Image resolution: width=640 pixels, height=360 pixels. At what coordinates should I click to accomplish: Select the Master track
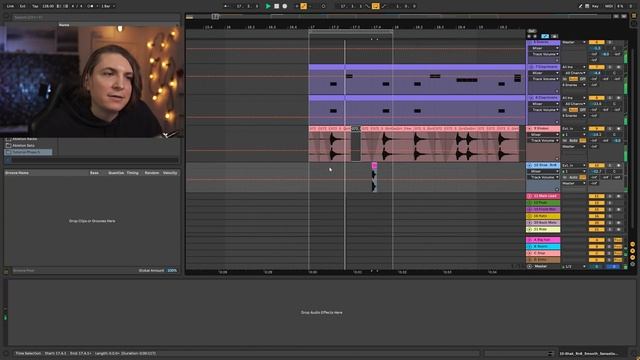point(543,267)
